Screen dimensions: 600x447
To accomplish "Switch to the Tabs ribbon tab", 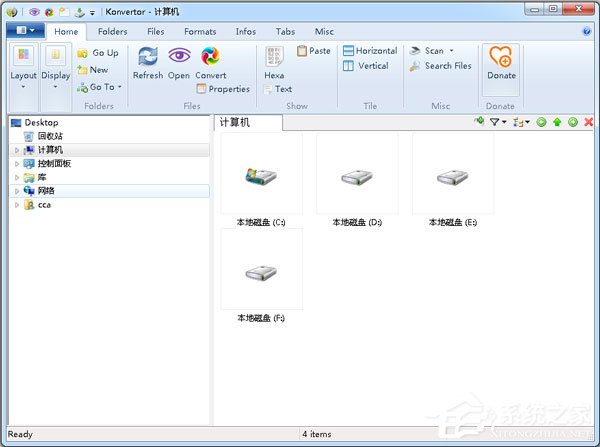I will (285, 31).
